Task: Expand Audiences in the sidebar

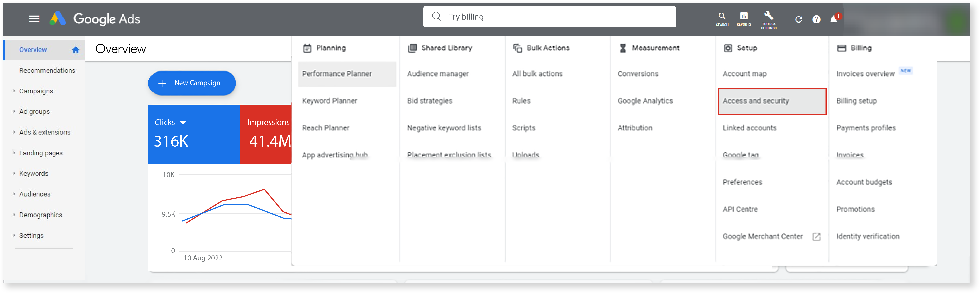Action: (x=14, y=194)
